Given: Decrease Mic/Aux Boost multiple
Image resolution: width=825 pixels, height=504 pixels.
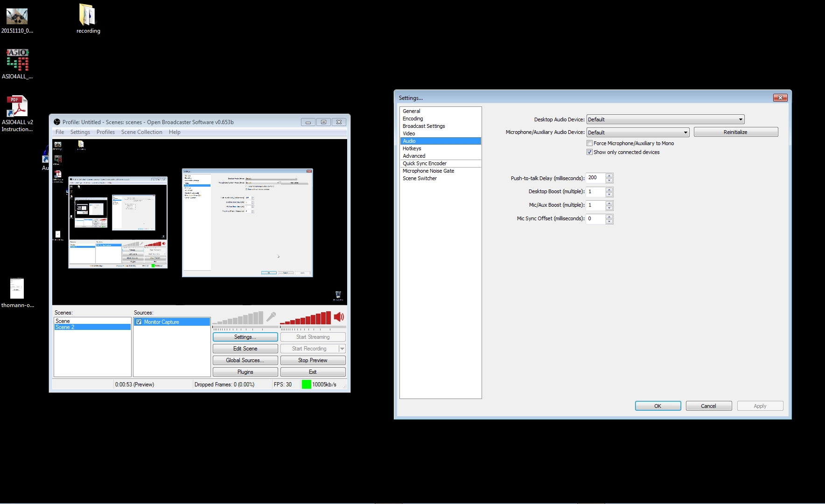Looking at the screenshot, I should (x=609, y=208).
